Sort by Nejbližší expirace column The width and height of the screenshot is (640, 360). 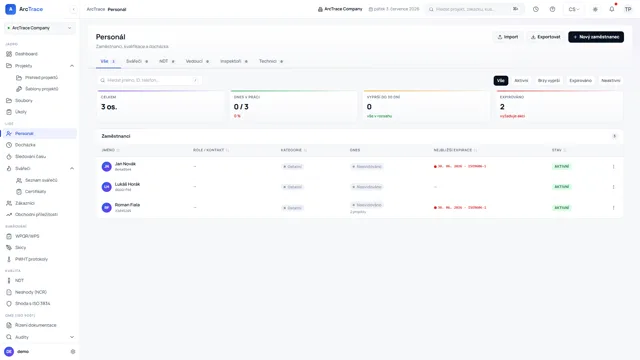(x=455, y=150)
